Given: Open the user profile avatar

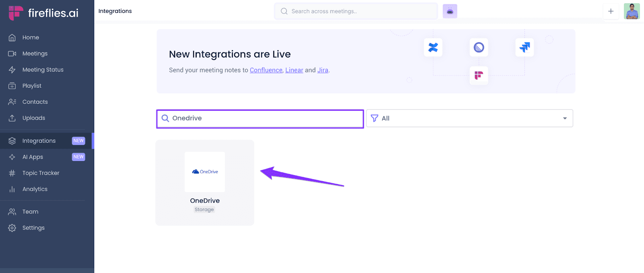Looking at the screenshot, I should pos(632,11).
